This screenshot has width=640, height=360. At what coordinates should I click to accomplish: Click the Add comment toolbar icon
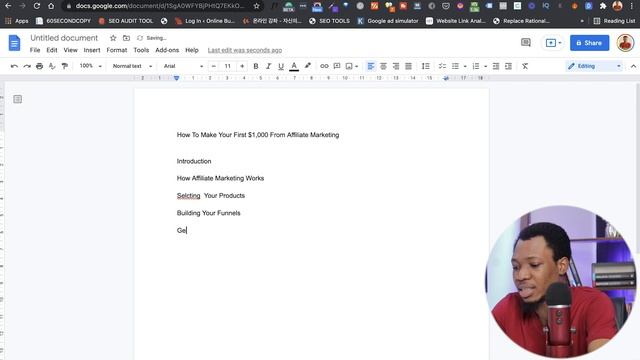[337, 66]
